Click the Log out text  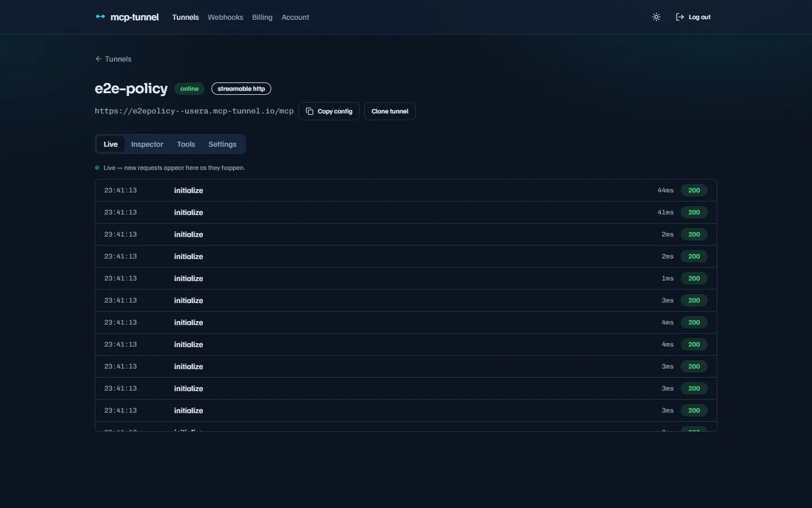pos(700,17)
